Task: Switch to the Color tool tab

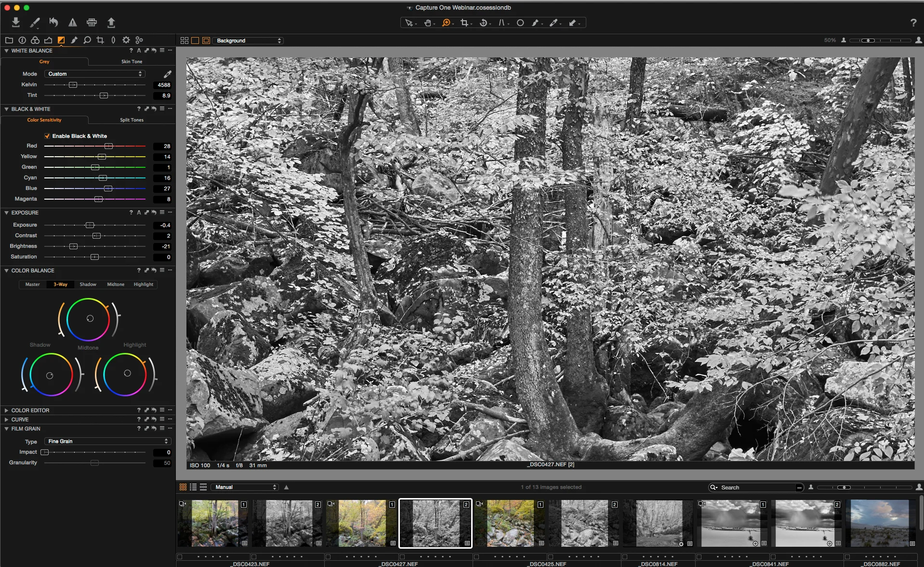Action: pyautogui.click(x=35, y=40)
